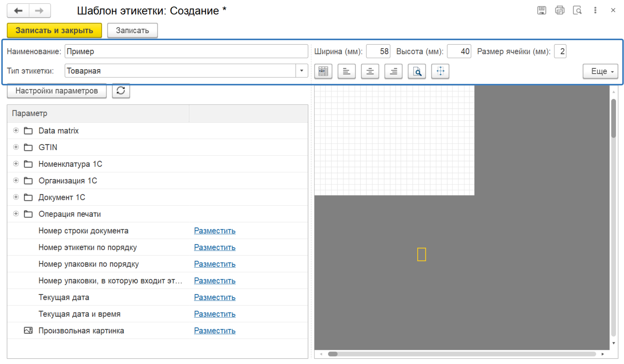Click the picture icon beside Произвольная картинка
Image resolution: width=624 pixels, height=364 pixels.
pos(28,331)
